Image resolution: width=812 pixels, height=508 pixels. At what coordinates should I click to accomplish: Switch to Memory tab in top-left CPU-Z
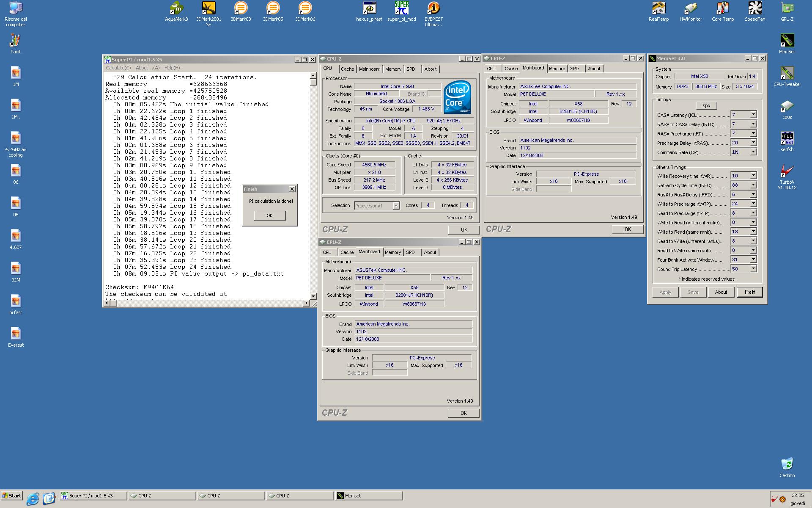point(393,69)
